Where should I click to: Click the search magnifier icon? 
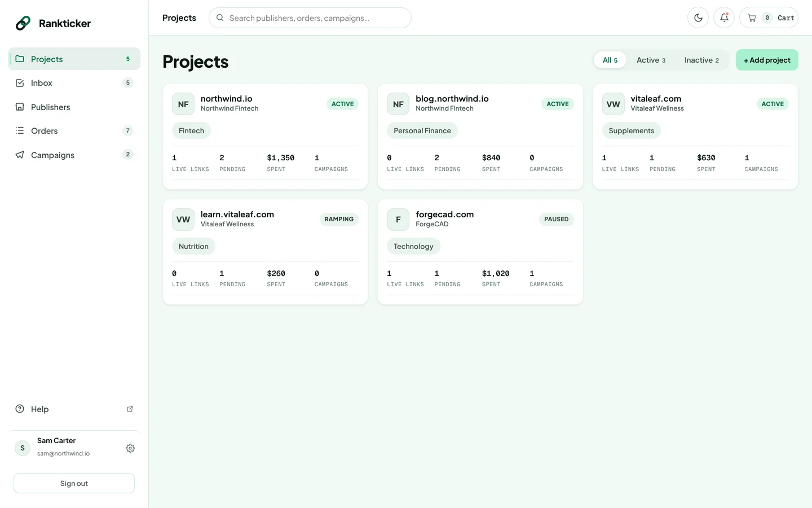220,17
